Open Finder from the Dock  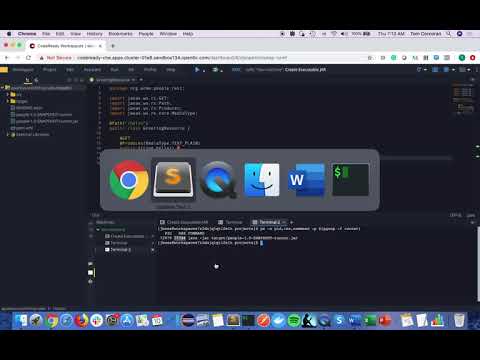point(21,320)
